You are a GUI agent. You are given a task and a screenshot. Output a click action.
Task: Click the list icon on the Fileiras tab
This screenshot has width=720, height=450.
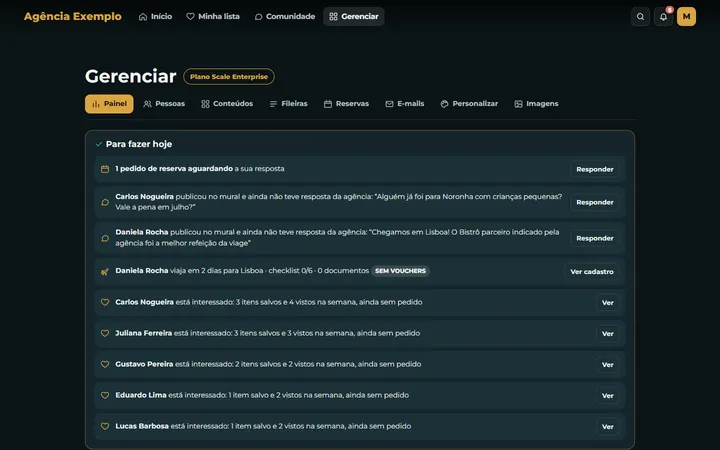(273, 104)
